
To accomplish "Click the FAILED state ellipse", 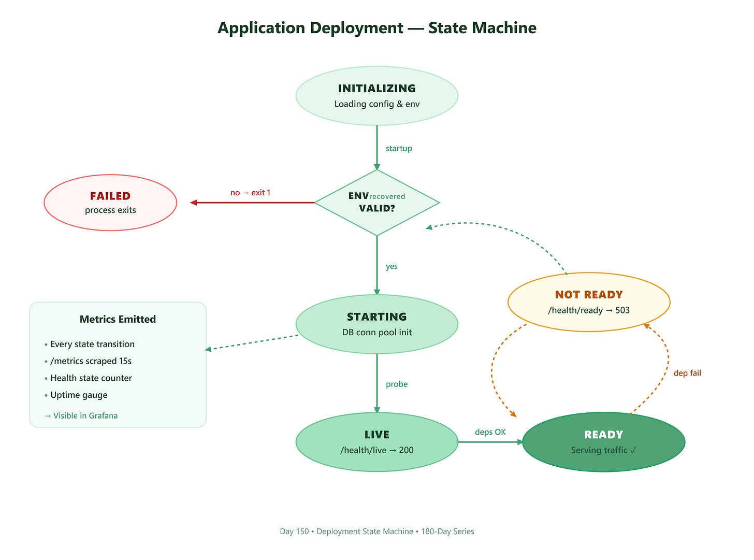I will (110, 203).
